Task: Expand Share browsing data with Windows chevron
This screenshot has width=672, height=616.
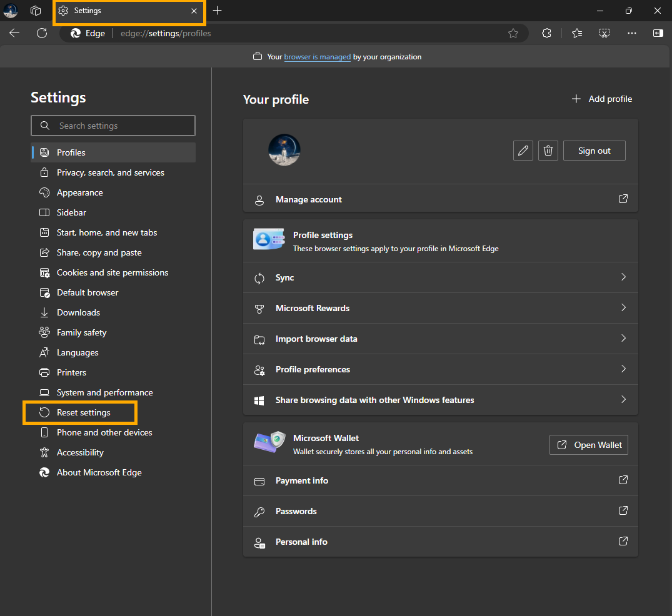Action: pos(624,399)
